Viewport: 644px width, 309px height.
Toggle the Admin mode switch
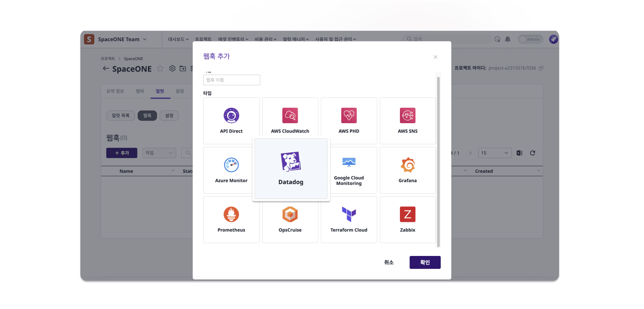pyautogui.click(x=530, y=39)
